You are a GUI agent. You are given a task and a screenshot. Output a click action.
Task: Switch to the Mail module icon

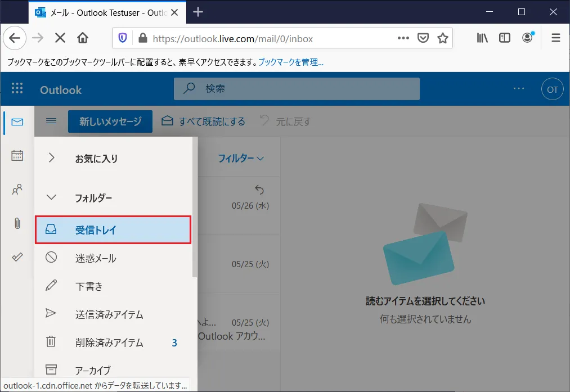click(17, 122)
